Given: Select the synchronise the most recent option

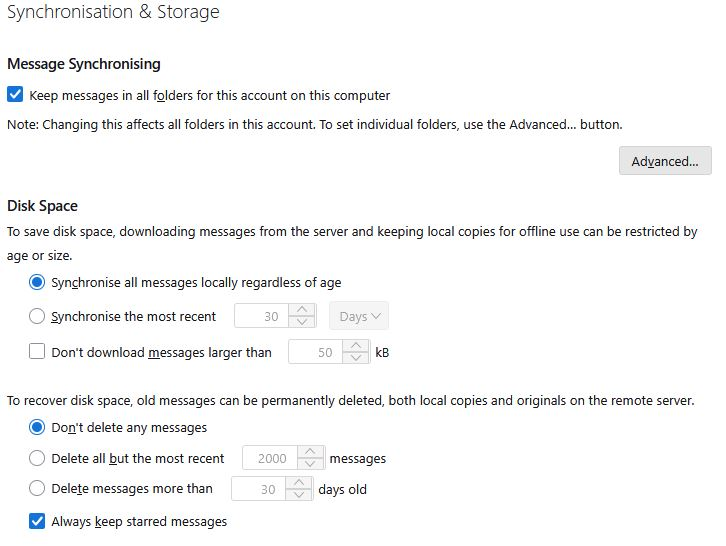Looking at the screenshot, I should [x=38, y=317].
